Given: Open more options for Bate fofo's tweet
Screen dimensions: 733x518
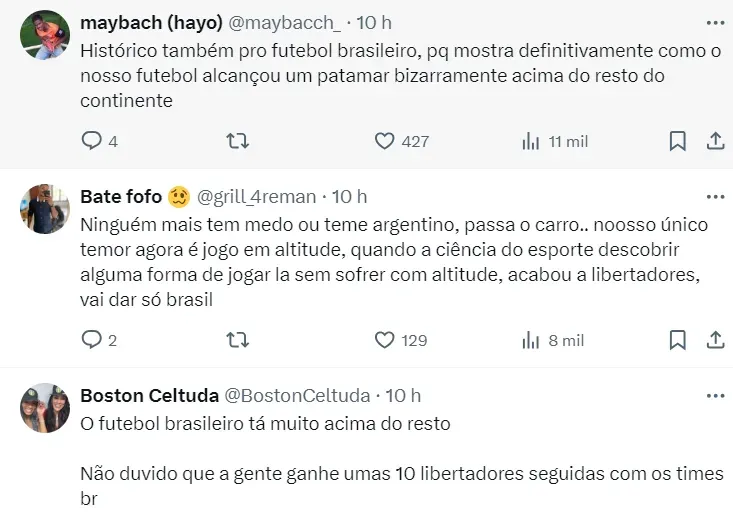Looking at the screenshot, I should tap(715, 196).
